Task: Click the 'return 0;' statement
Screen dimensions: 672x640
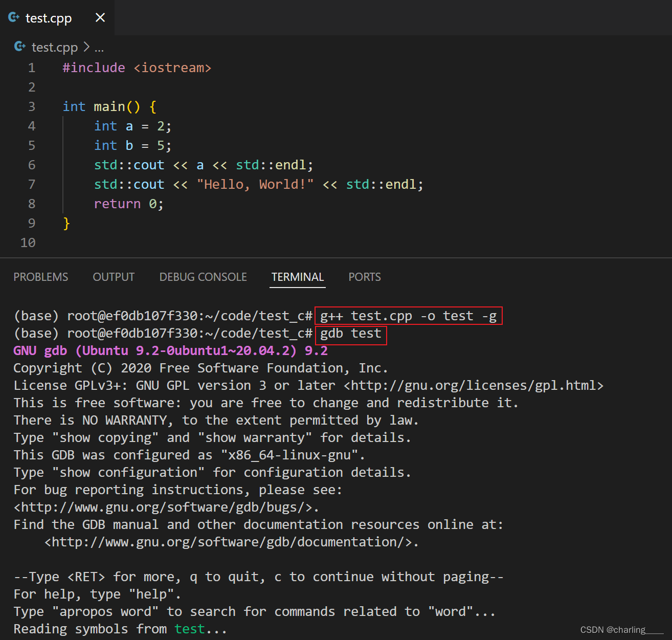Action: tap(129, 204)
